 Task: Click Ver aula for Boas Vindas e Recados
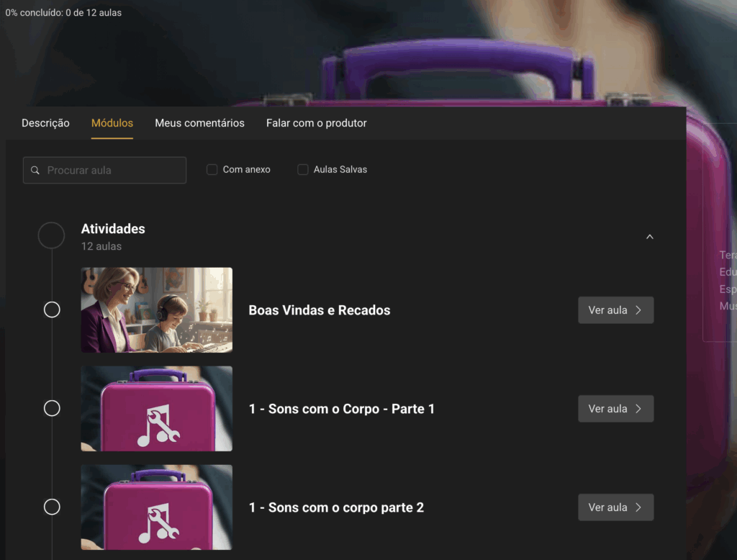[x=615, y=310]
